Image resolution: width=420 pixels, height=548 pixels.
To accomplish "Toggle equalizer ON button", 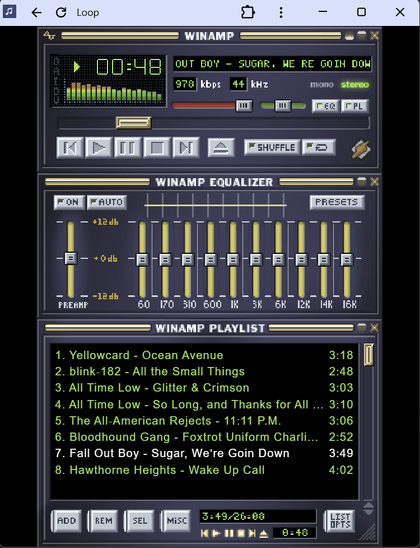I will tap(69, 202).
